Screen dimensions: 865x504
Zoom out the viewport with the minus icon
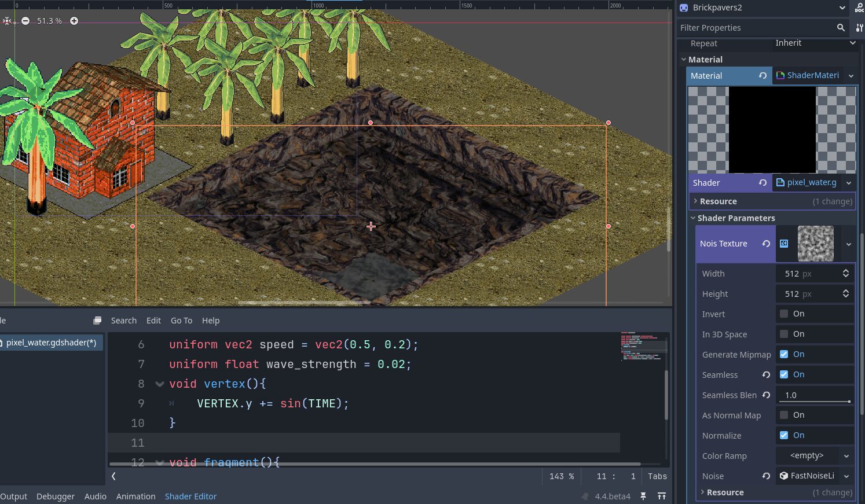25,21
